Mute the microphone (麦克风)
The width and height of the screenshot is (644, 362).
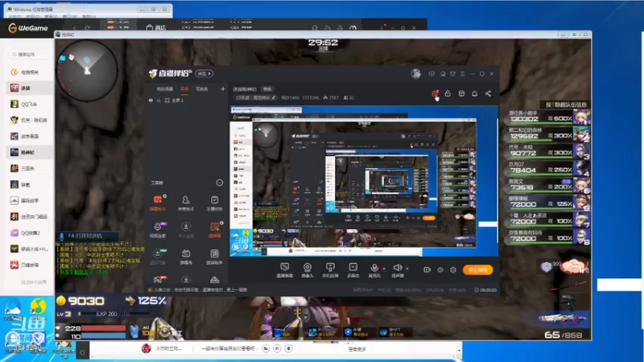point(374,270)
